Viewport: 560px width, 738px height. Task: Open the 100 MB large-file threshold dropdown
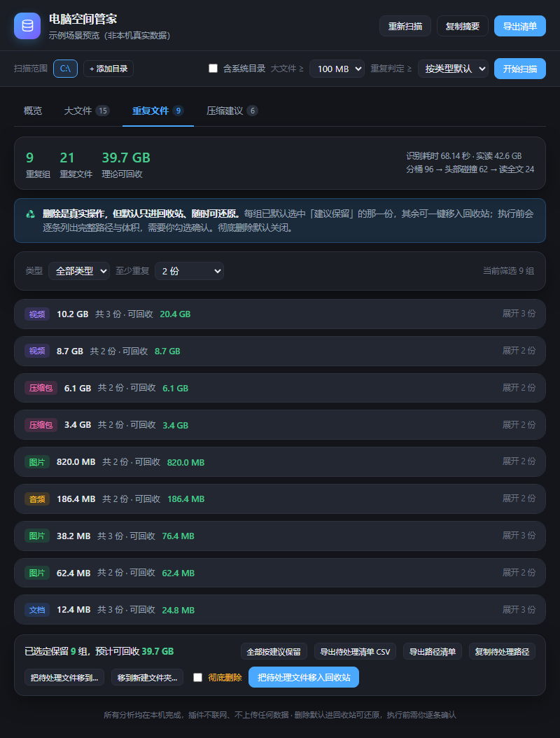pos(337,69)
